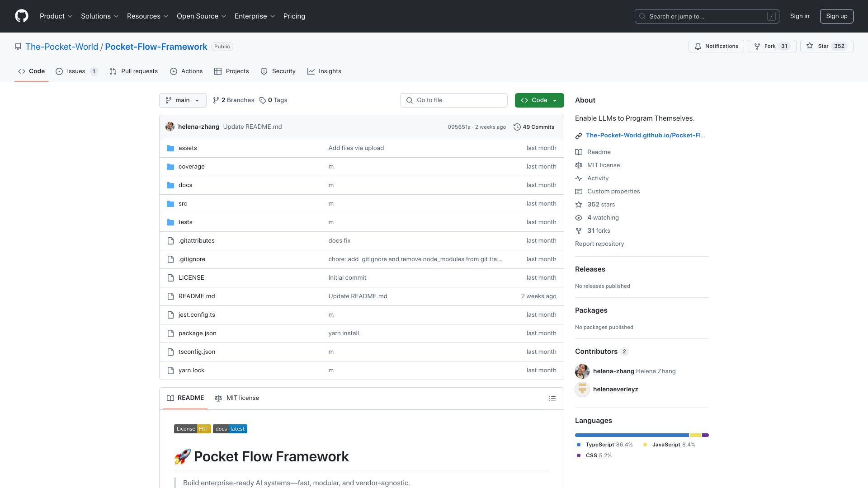The height and width of the screenshot is (488, 868).
Task: Star the Pocket-Flow-Framework repository
Action: (x=827, y=46)
